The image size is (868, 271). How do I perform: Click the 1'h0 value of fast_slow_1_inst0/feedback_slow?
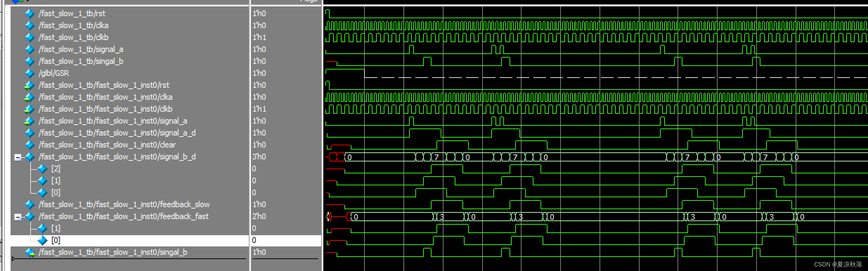click(259, 204)
